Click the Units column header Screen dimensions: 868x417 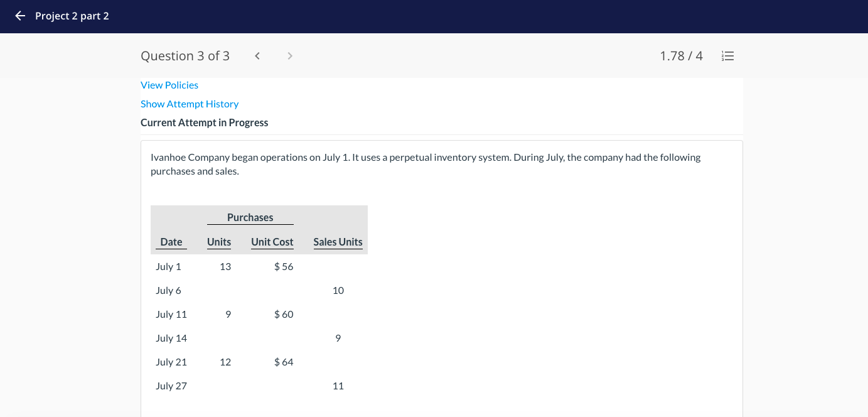tap(219, 242)
